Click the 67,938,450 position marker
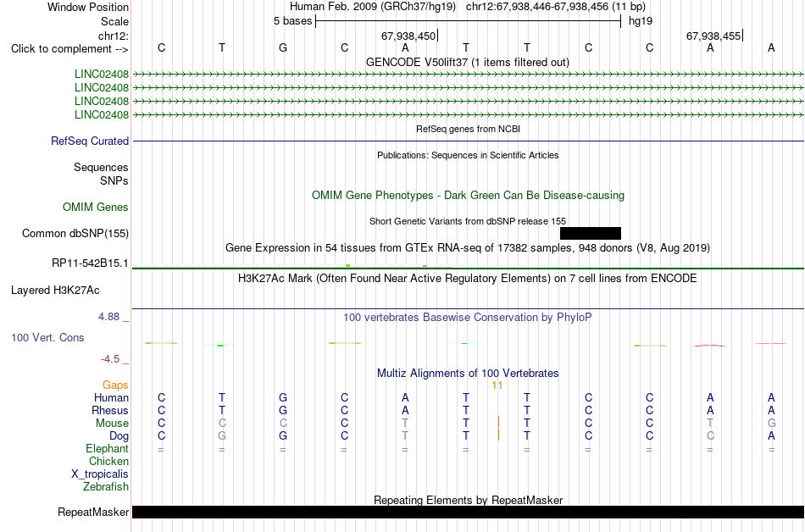805x532 pixels. (x=408, y=36)
